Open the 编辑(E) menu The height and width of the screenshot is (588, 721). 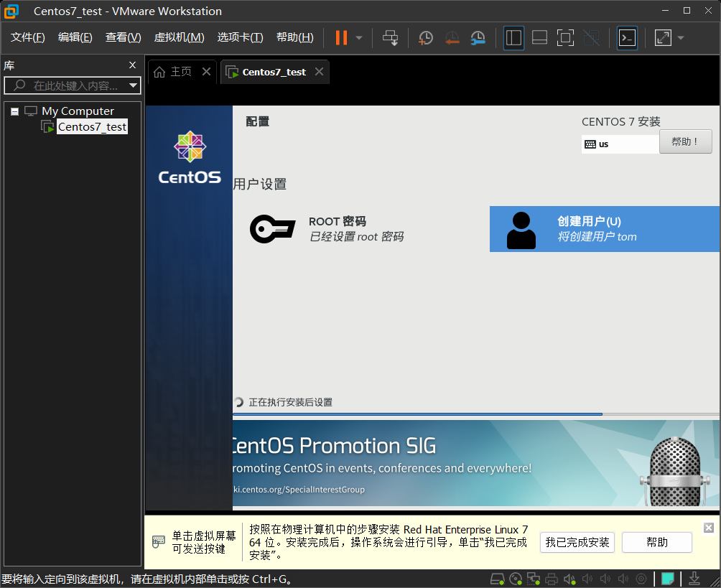click(75, 37)
